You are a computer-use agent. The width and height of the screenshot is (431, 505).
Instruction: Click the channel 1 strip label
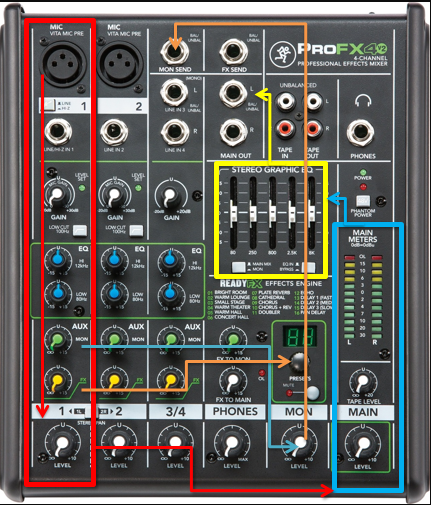click(62, 411)
